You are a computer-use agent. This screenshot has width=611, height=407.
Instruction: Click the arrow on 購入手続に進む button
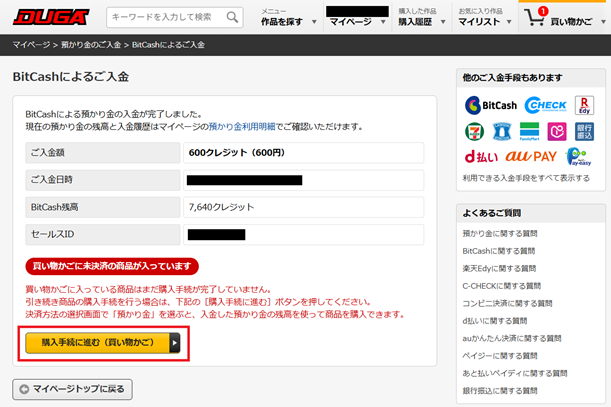(x=175, y=343)
